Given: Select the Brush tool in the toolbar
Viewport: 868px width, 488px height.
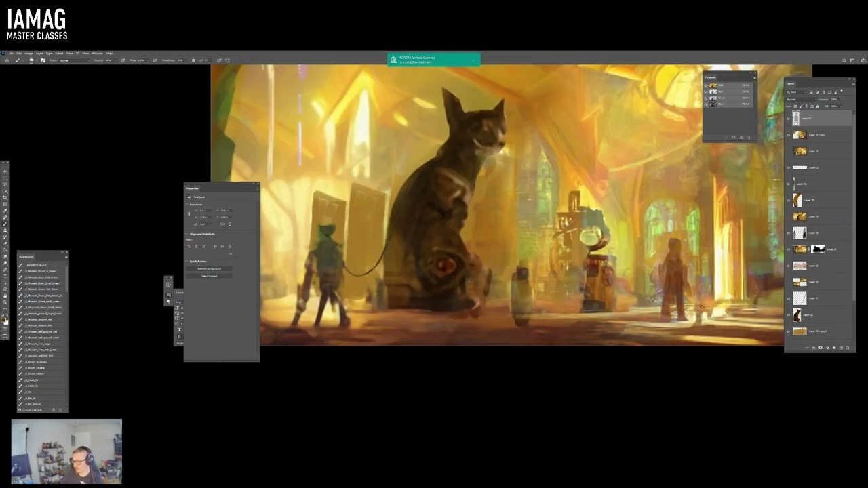Looking at the screenshot, I should pyautogui.click(x=5, y=223).
